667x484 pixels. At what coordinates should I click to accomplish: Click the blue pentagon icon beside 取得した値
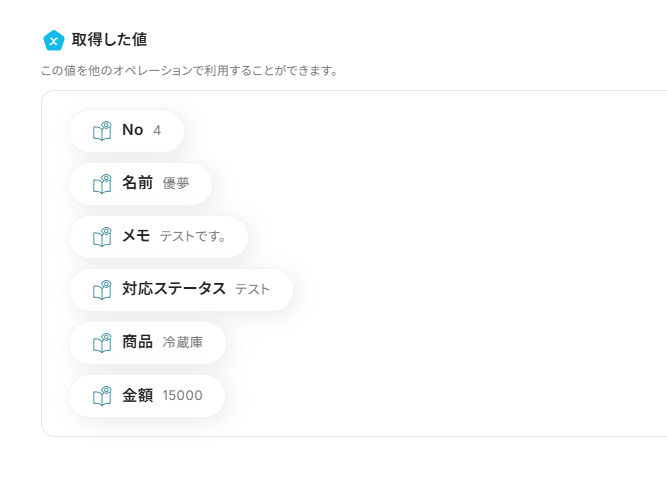point(53,40)
